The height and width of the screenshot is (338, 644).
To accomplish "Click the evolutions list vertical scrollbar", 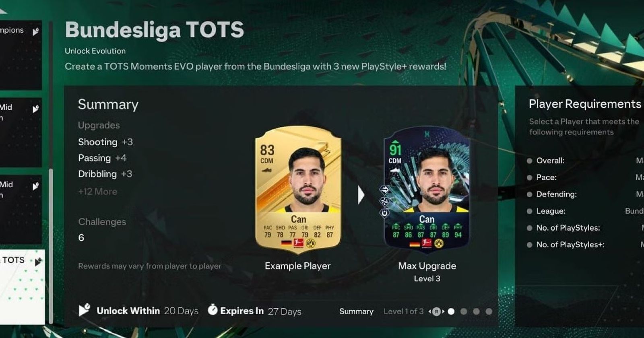I will pos(51,173).
